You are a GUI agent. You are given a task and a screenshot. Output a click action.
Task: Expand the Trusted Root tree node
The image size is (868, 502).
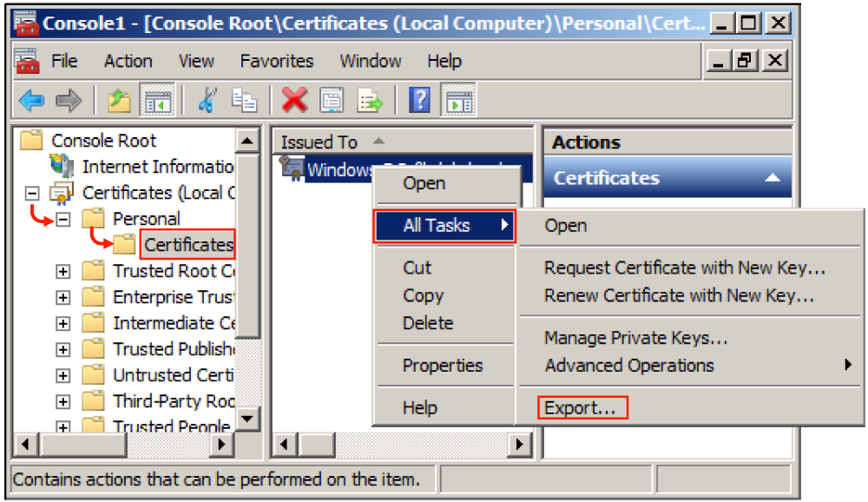pyautogui.click(x=62, y=271)
